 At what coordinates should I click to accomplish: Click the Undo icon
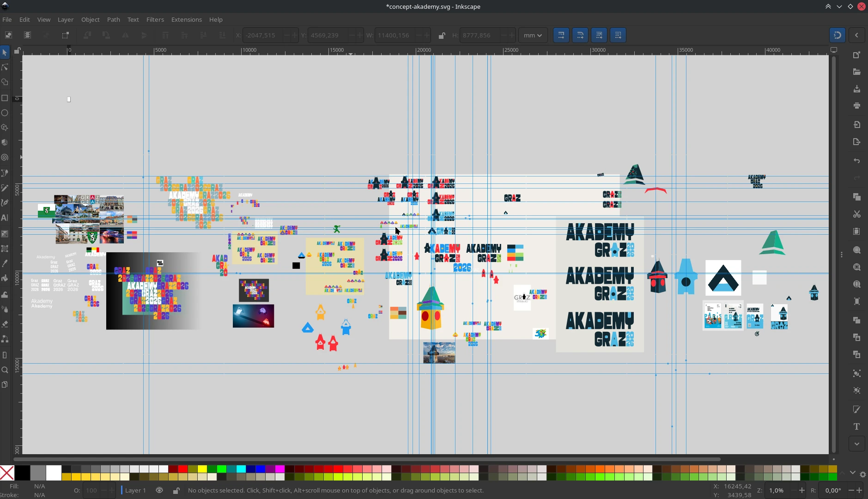[857, 161]
